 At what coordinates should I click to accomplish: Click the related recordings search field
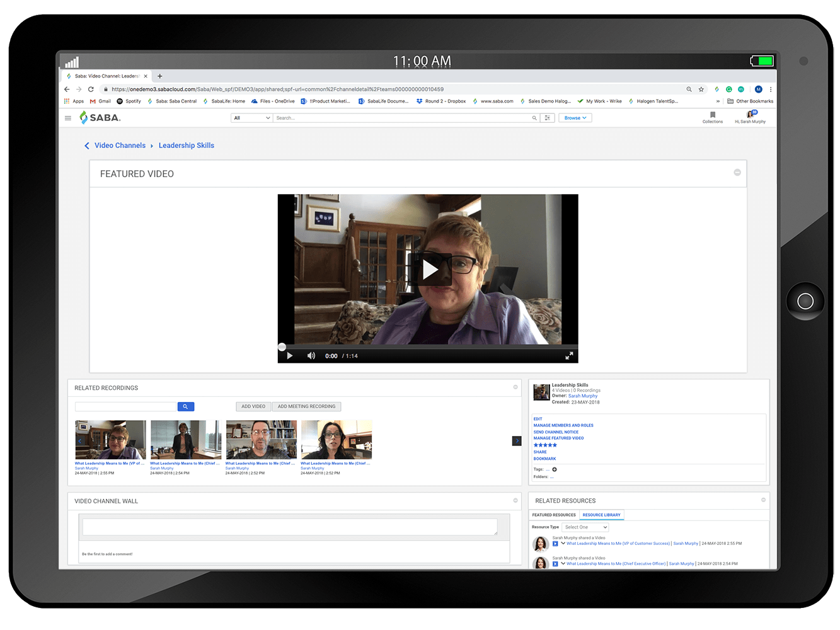click(125, 406)
